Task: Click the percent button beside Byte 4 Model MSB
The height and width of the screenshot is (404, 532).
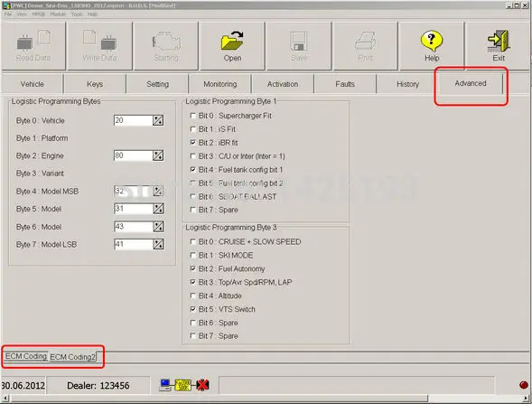Action: click(x=158, y=191)
